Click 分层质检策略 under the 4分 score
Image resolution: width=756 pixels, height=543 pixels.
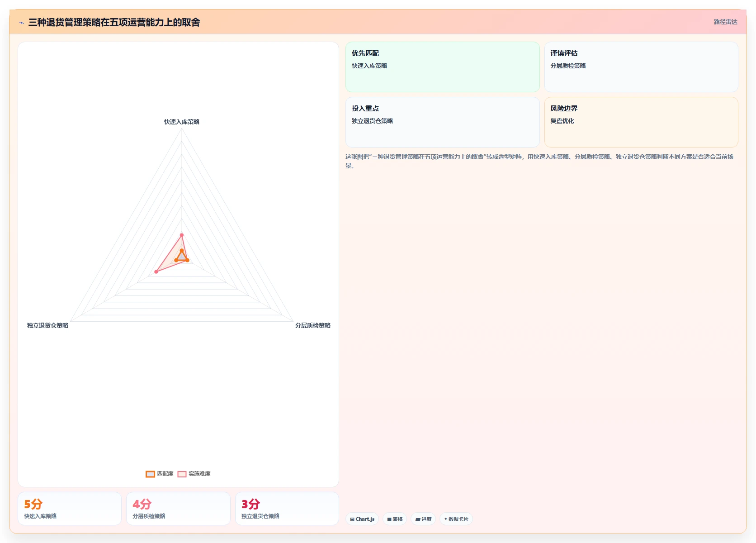coord(149,516)
